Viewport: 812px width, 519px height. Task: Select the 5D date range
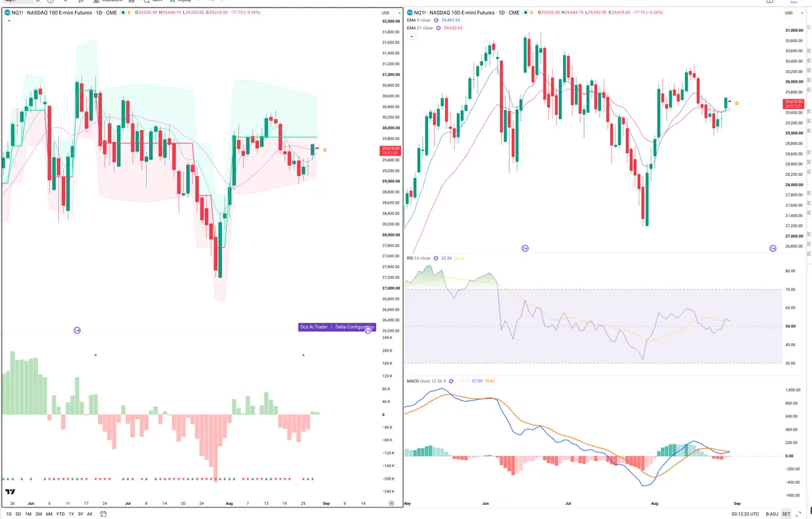pos(18,514)
